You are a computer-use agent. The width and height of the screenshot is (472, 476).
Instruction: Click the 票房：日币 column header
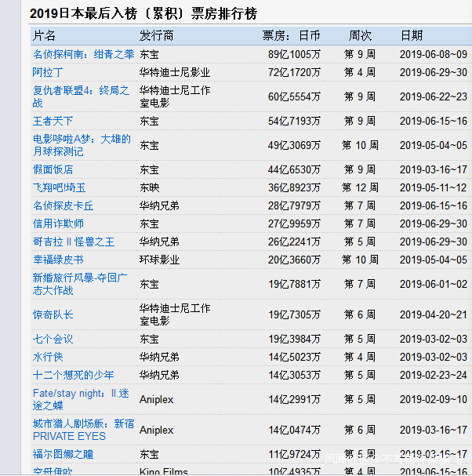point(291,36)
